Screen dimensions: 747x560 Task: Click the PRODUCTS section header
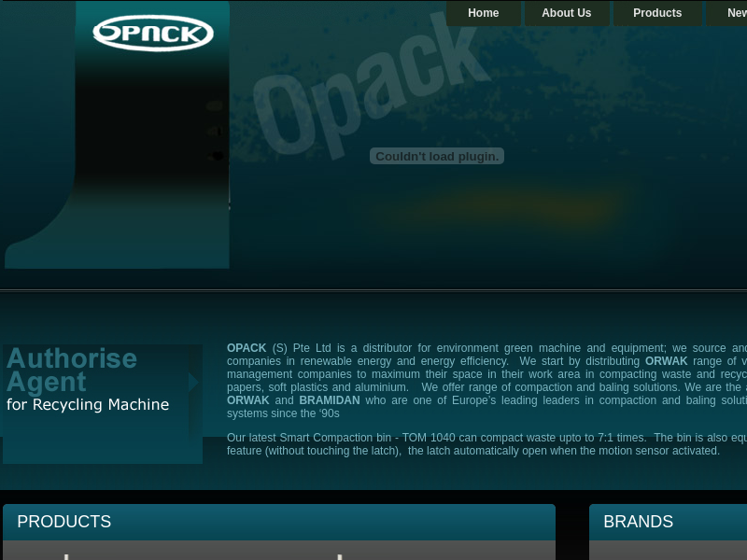point(279,522)
